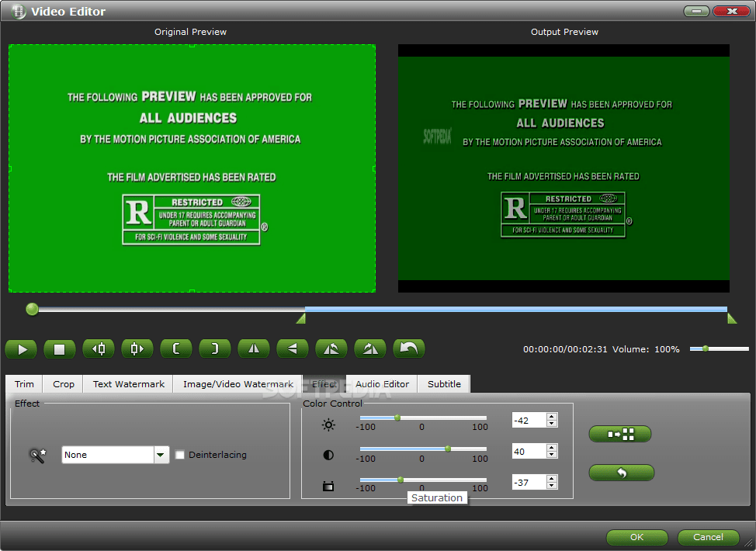Click the undo arrow in playback toolbar

click(x=409, y=348)
